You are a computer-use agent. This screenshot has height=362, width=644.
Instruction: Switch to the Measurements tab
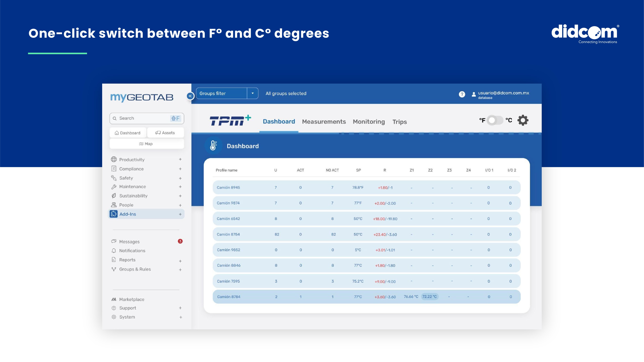[324, 122]
